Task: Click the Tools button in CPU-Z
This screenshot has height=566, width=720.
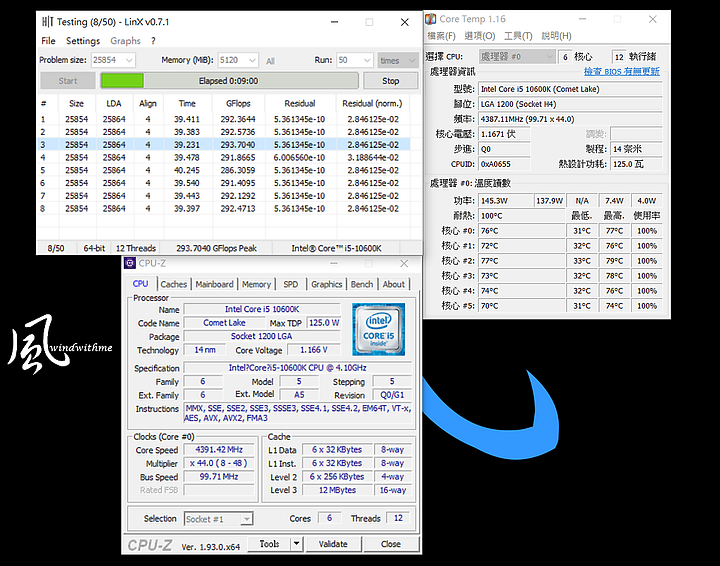Action: [269, 544]
